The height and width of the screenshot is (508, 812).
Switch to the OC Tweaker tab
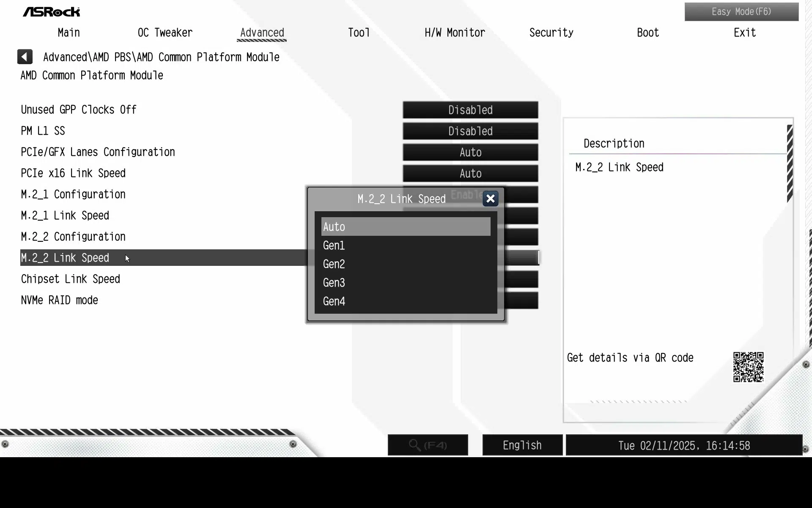(165, 33)
